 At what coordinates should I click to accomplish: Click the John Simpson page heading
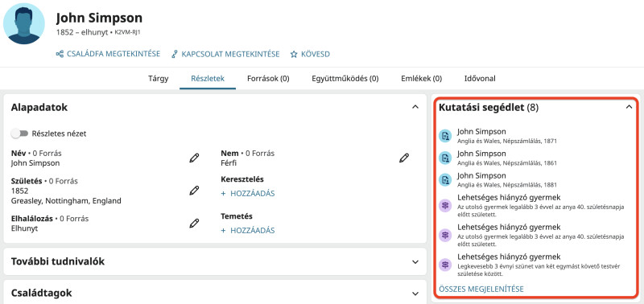[x=99, y=18]
